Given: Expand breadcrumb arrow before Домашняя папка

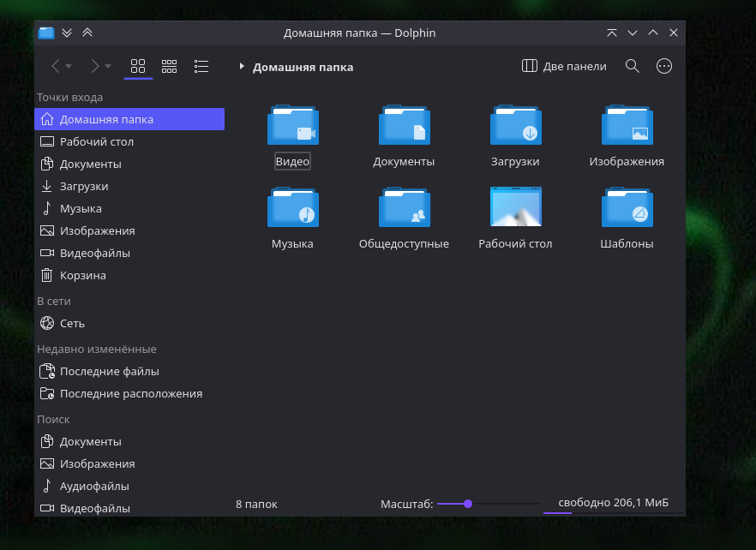Looking at the screenshot, I should point(242,66).
